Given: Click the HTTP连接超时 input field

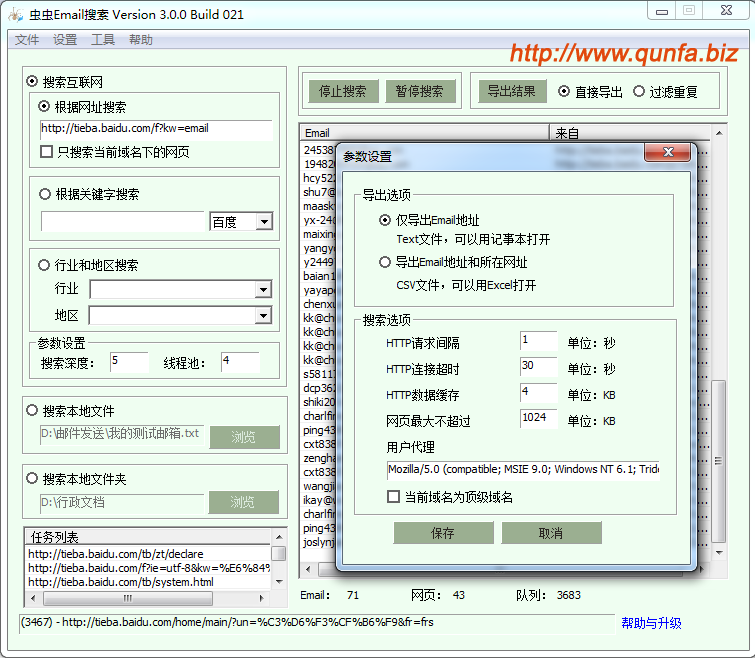Looking at the screenshot, I should [x=537, y=367].
